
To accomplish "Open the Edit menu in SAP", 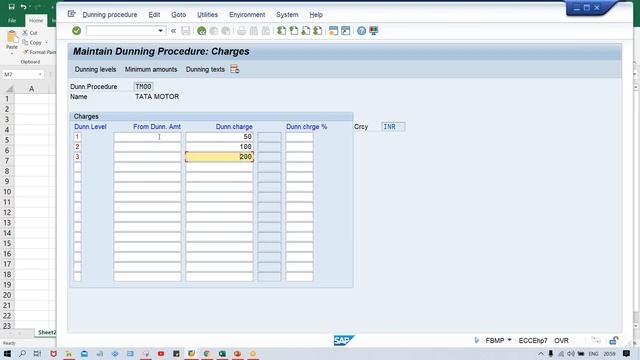I will tap(154, 15).
